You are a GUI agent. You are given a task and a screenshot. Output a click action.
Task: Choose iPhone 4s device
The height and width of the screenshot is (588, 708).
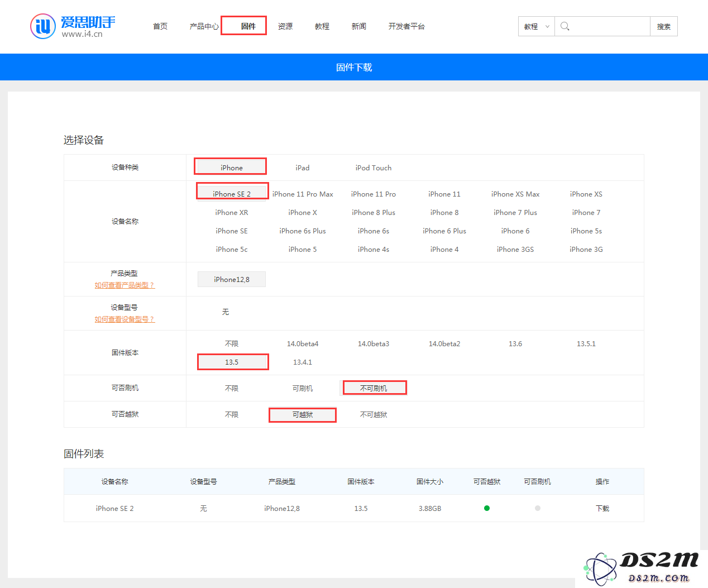pyautogui.click(x=374, y=249)
